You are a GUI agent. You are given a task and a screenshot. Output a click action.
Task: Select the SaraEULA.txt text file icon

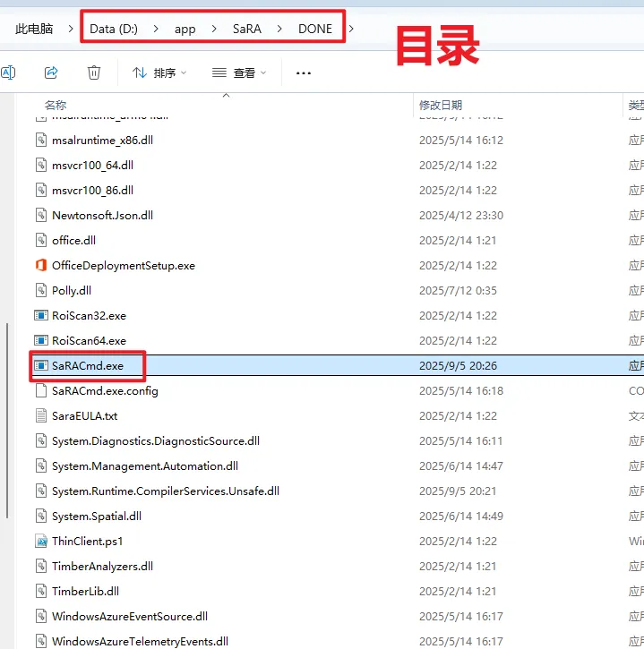41,415
